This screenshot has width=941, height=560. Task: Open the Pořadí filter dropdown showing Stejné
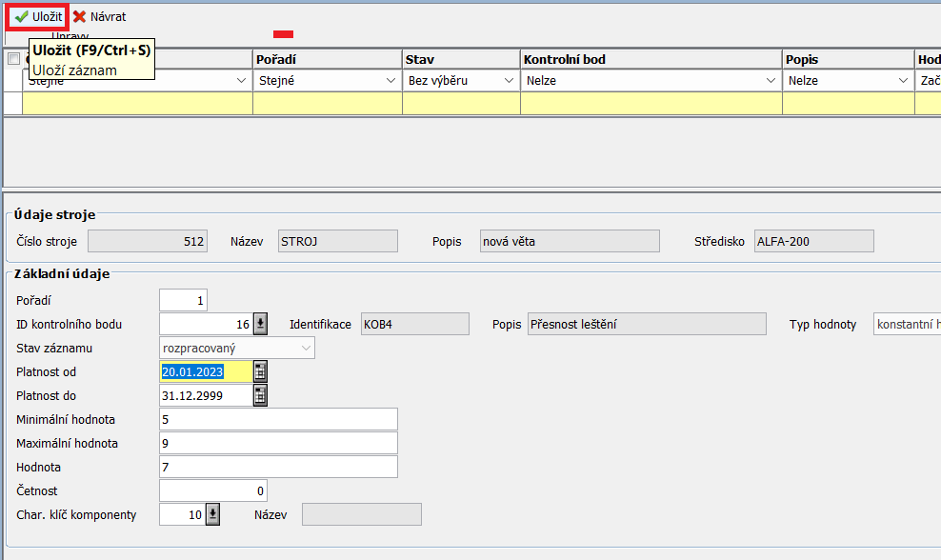point(390,82)
